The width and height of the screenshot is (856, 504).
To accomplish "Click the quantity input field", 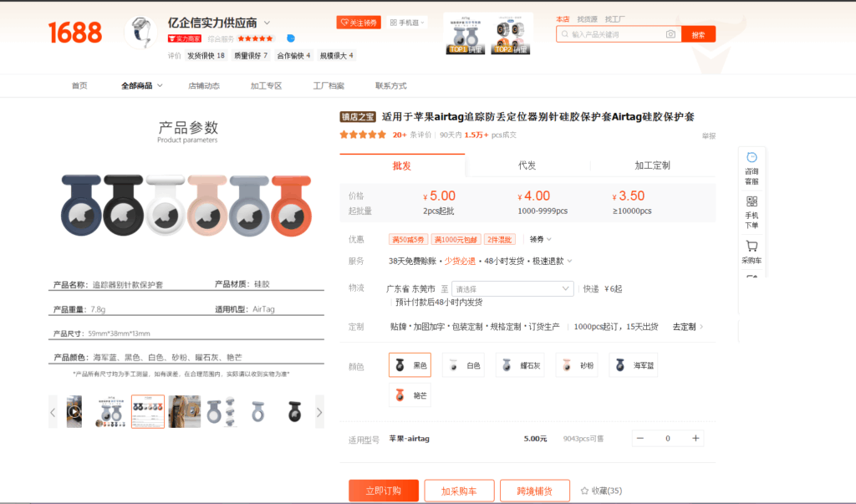I will tap(668, 438).
